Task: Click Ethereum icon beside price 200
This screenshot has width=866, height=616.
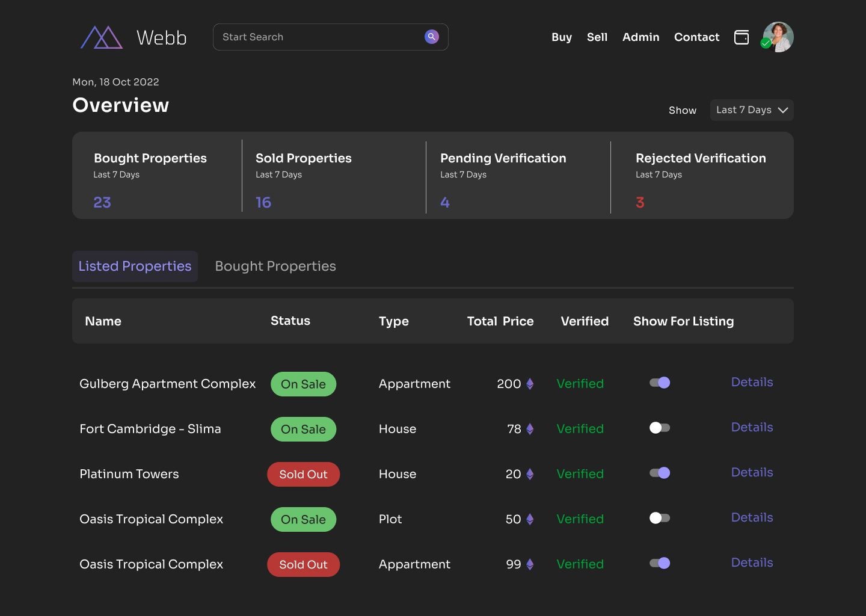Action: pyautogui.click(x=530, y=384)
